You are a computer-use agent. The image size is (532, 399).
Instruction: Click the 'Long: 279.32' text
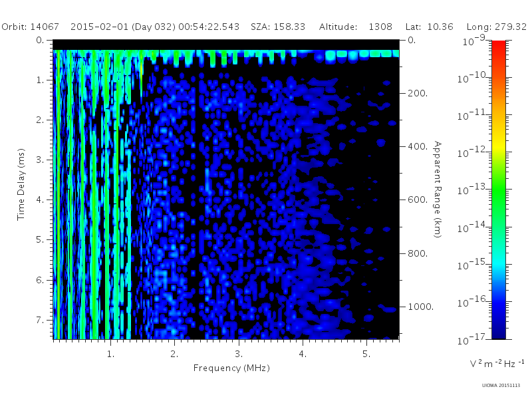click(x=497, y=27)
